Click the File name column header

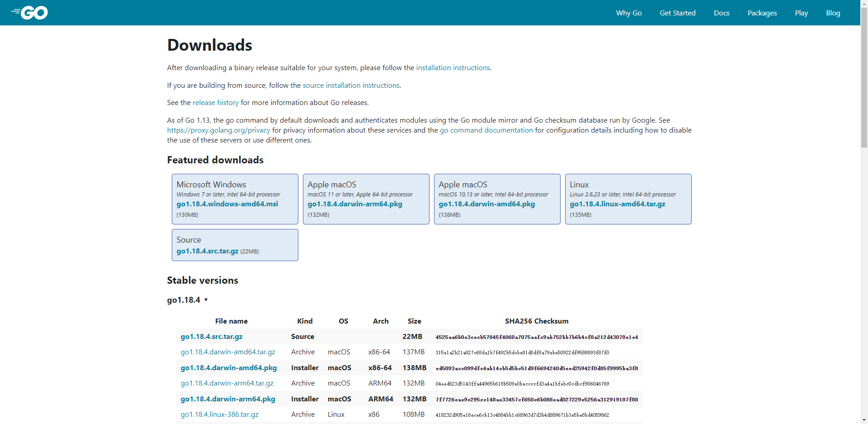(x=231, y=321)
